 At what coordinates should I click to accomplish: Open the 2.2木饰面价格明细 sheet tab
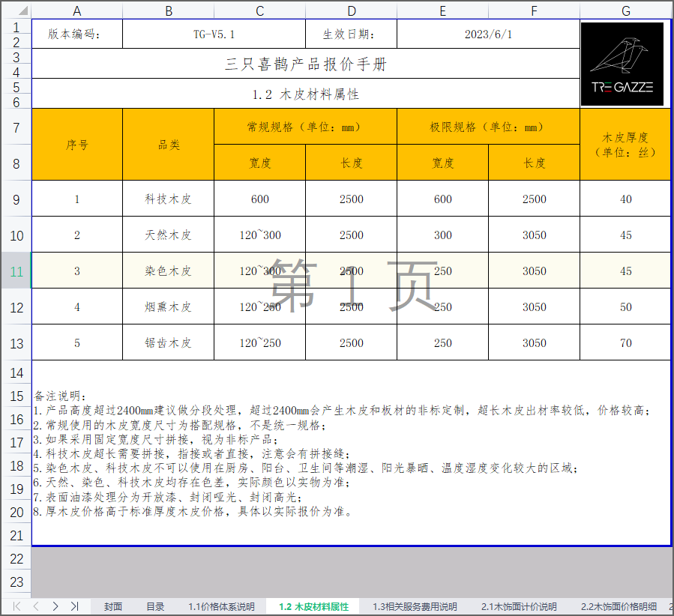pyautogui.click(x=619, y=606)
